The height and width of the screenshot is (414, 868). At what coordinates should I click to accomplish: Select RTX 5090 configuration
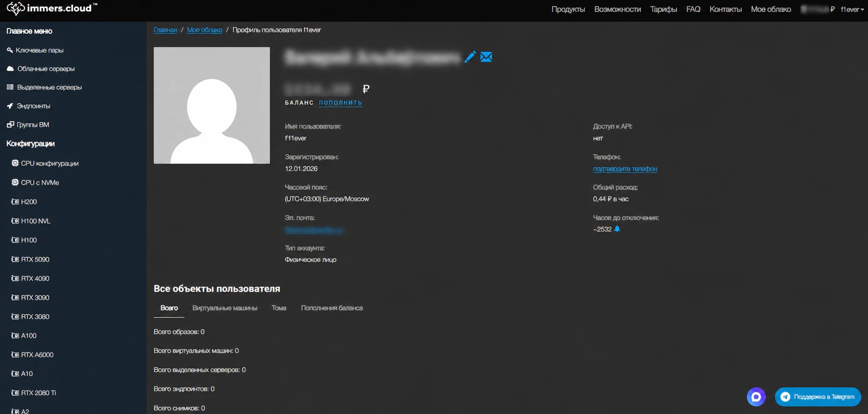31,259
